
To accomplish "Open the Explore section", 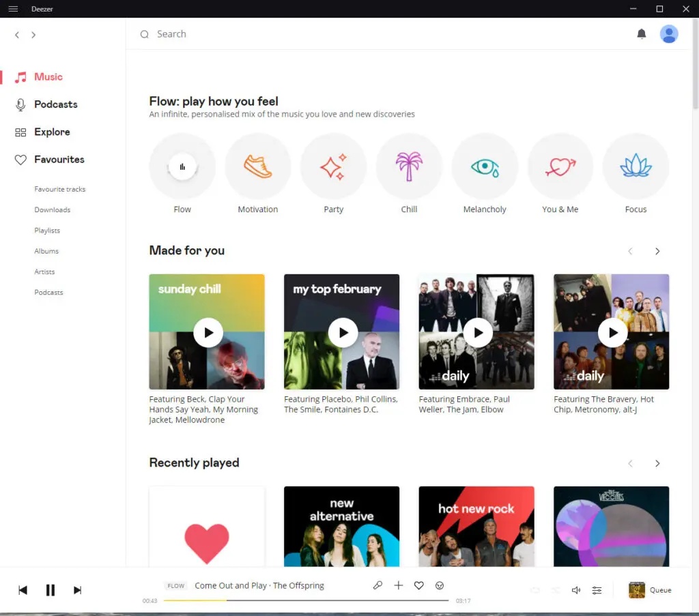I will point(42,132).
